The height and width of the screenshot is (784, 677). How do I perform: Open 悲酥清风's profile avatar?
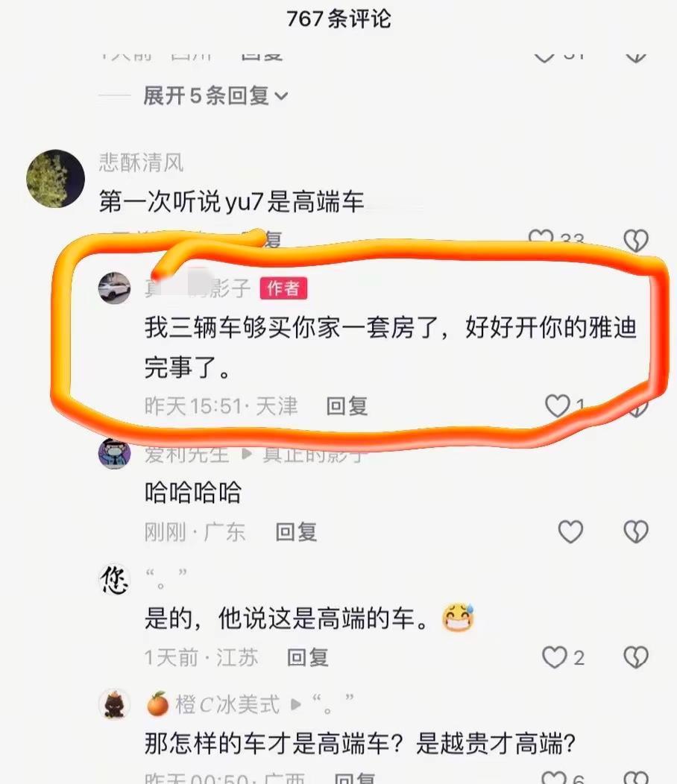coord(55,178)
